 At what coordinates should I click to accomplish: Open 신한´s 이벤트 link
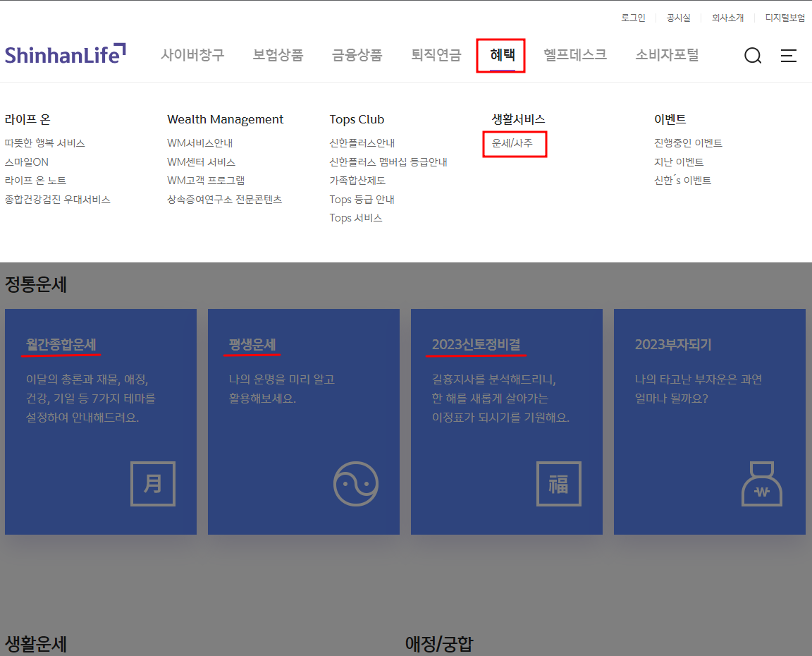[x=682, y=181]
